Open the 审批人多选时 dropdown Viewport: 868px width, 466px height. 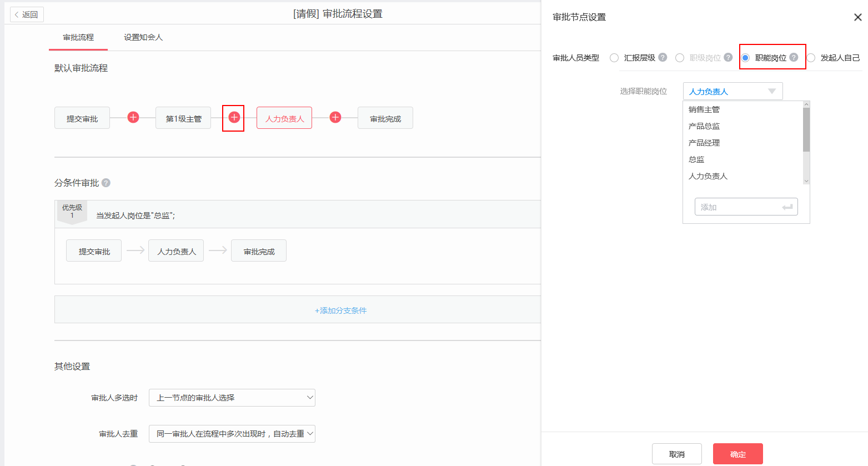(232, 398)
